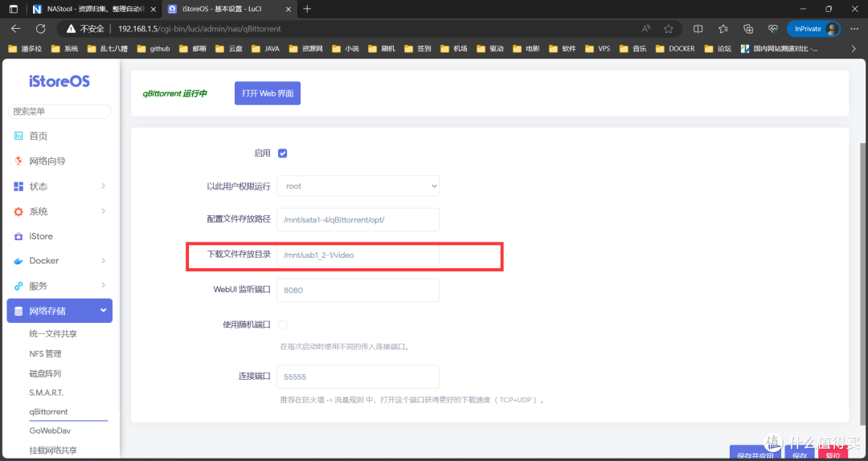Open S.M.A.R.T. submenu item
Screen dimensions: 868x461
click(x=47, y=393)
